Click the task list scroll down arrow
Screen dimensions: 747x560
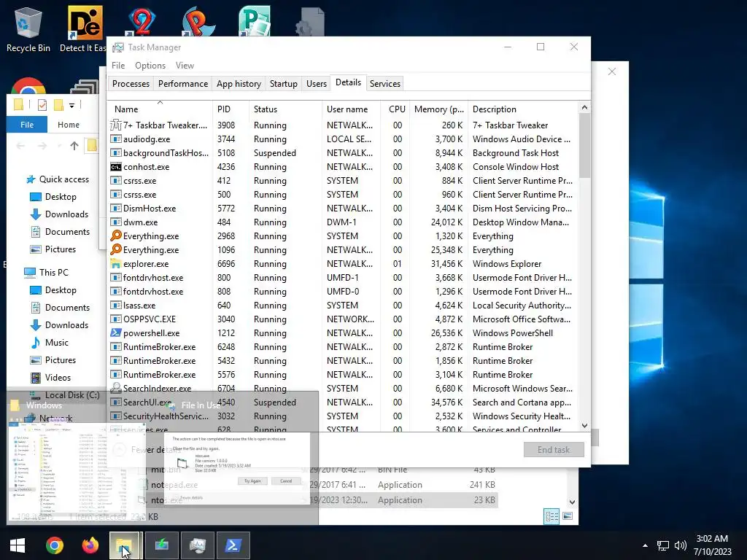click(x=584, y=426)
